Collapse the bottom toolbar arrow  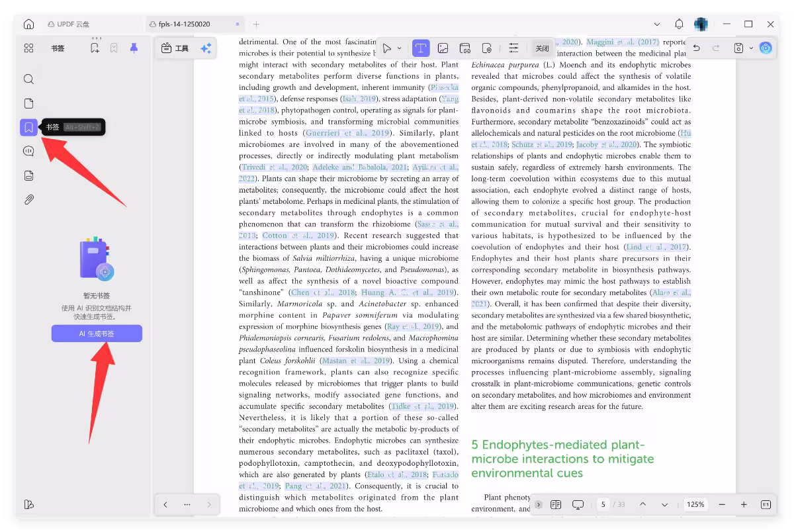click(x=539, y=504)
